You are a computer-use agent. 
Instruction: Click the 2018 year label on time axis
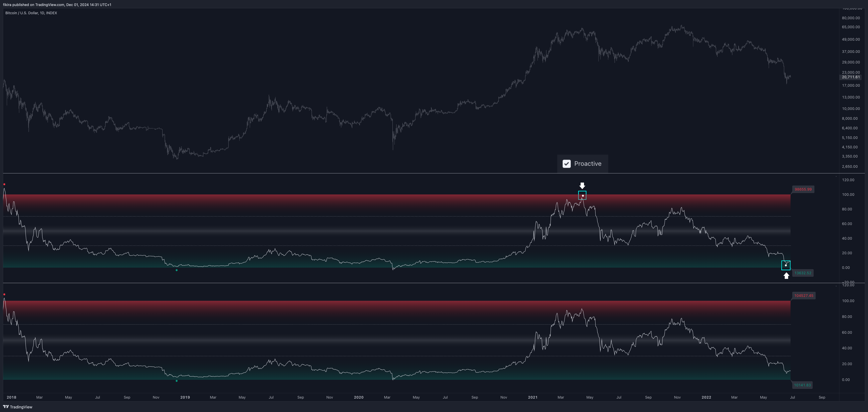click(11, 397)
